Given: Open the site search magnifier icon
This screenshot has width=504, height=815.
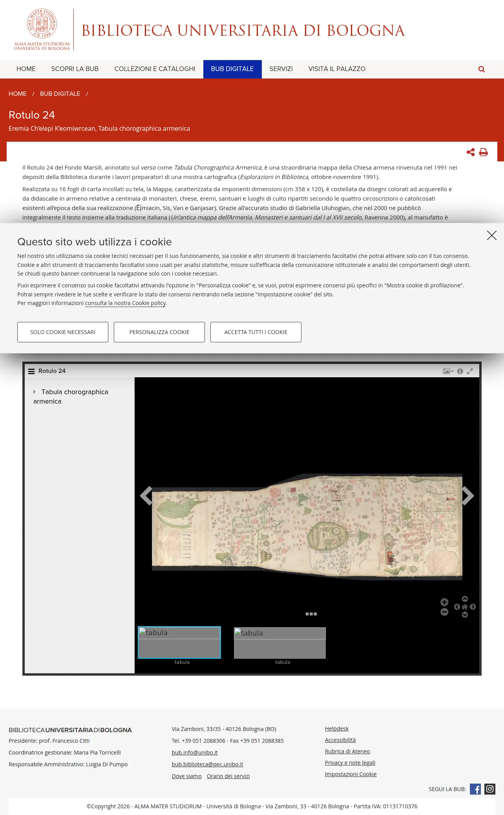Looking at the screenshot, I should (x=482, y=69).
